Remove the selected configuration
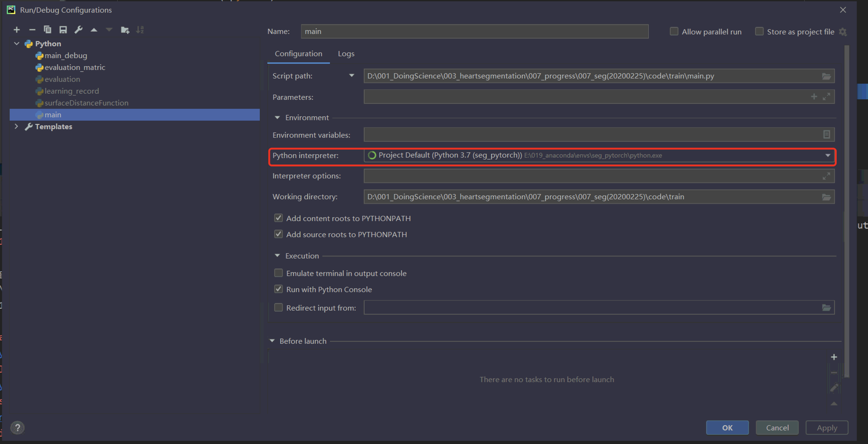Viewport: 868px width, 444px height. click(32, 30)
